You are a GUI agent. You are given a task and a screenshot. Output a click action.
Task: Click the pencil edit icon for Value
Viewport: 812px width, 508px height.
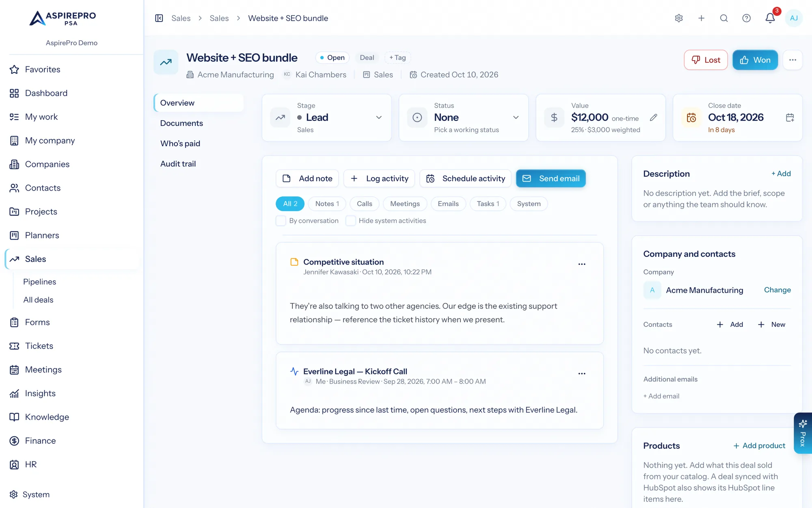point(653,117)
